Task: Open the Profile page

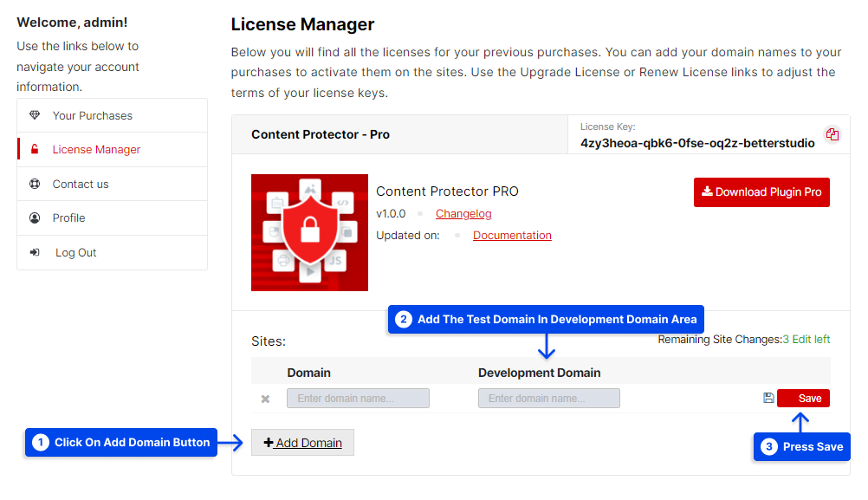Action: [113, 218]
